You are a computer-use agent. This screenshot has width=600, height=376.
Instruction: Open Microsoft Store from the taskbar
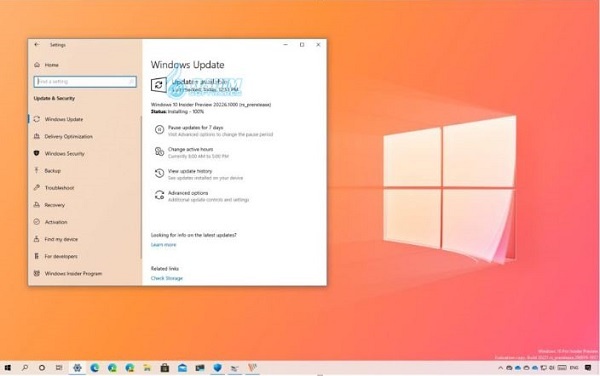pos(165,368)
